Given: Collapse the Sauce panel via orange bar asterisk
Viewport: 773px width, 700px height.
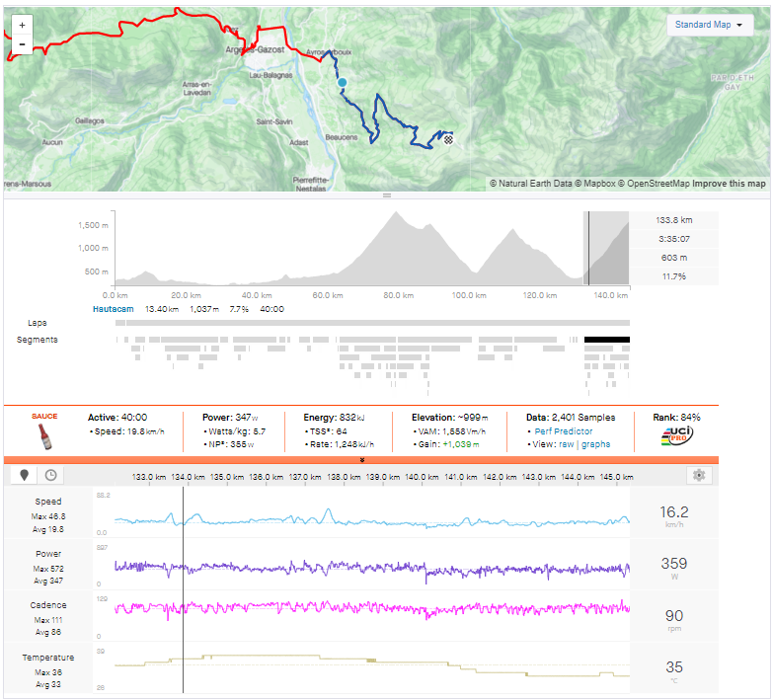Looking at the screenshot, I should point(362,460).
